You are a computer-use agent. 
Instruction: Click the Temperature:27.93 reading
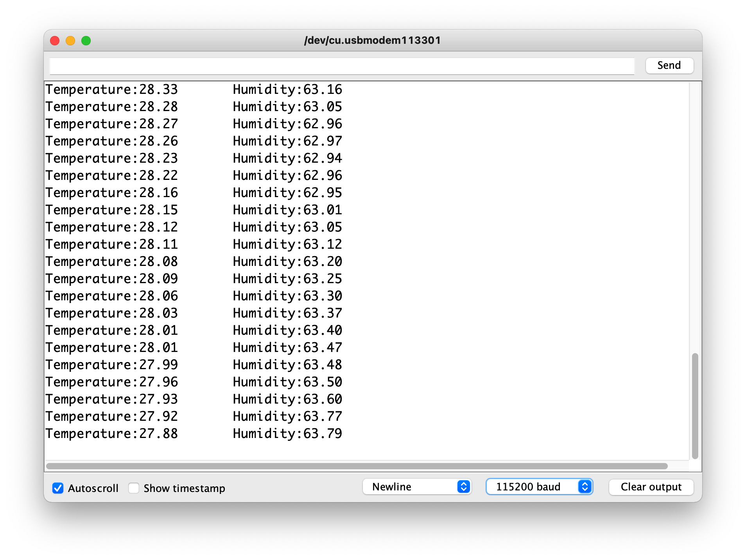pyautogui.click(x=112, y=399)
